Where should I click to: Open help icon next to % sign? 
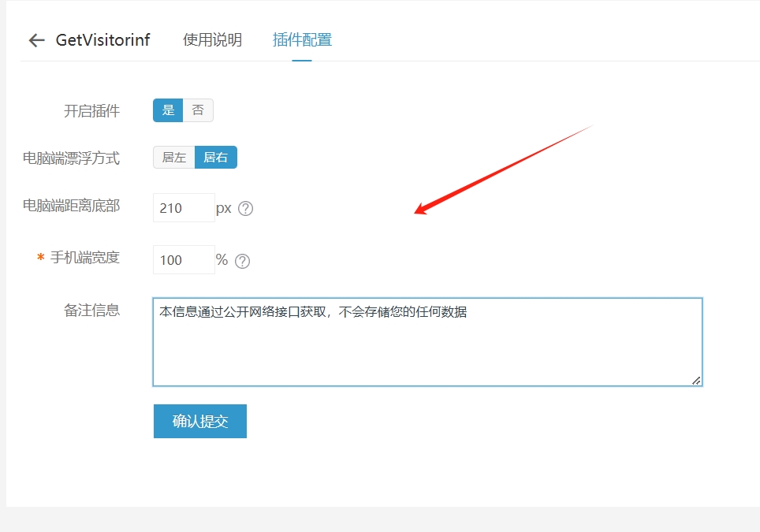tap(242, 261)
